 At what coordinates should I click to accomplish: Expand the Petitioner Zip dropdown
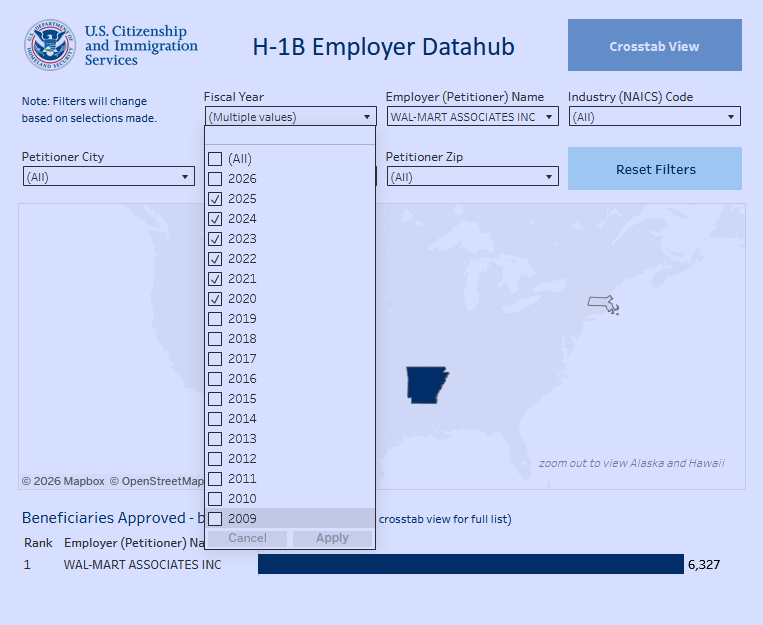coord(472,177)
